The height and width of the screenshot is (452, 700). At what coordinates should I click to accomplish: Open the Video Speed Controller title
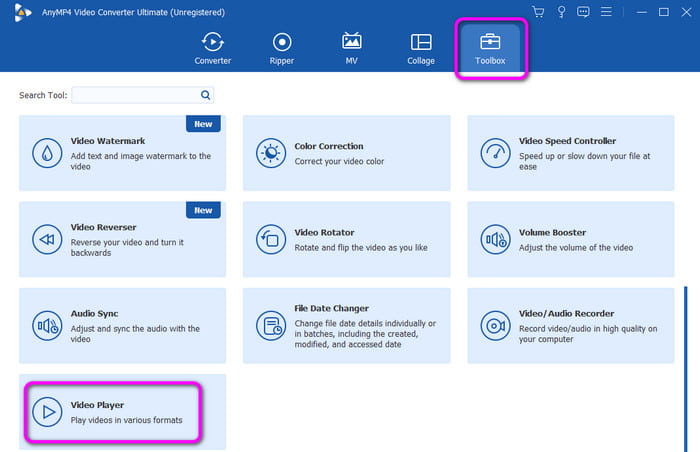[x=567, y=141]
